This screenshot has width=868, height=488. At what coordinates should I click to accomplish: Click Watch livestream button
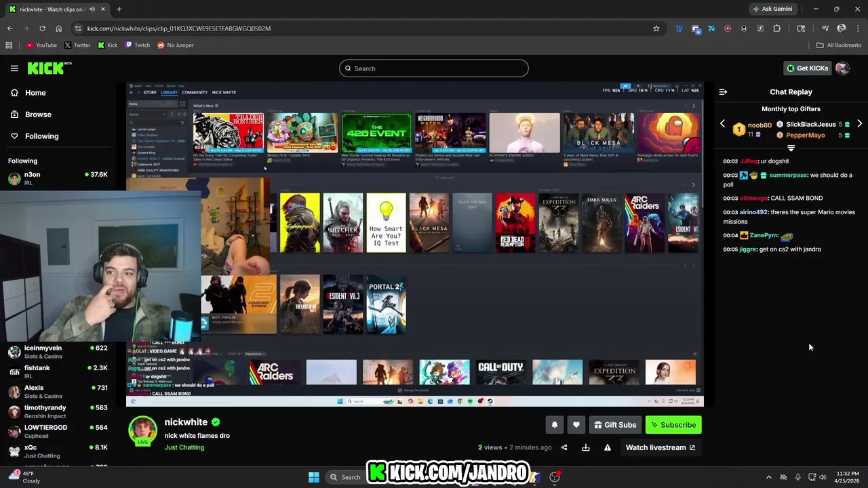click(660, 447)
